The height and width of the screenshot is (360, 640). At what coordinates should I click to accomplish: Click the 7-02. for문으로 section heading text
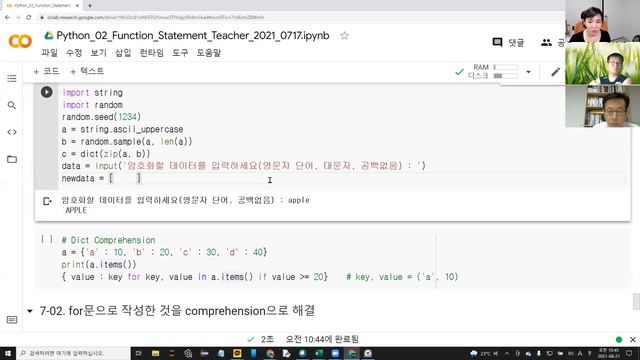177,311
